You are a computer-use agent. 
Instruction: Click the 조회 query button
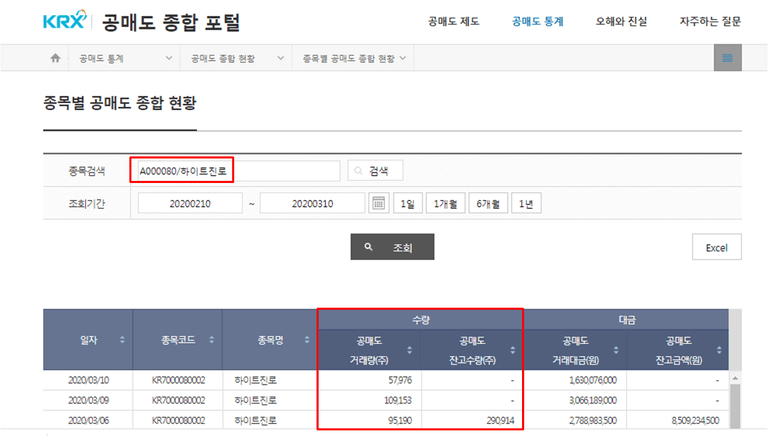(392, 247)
